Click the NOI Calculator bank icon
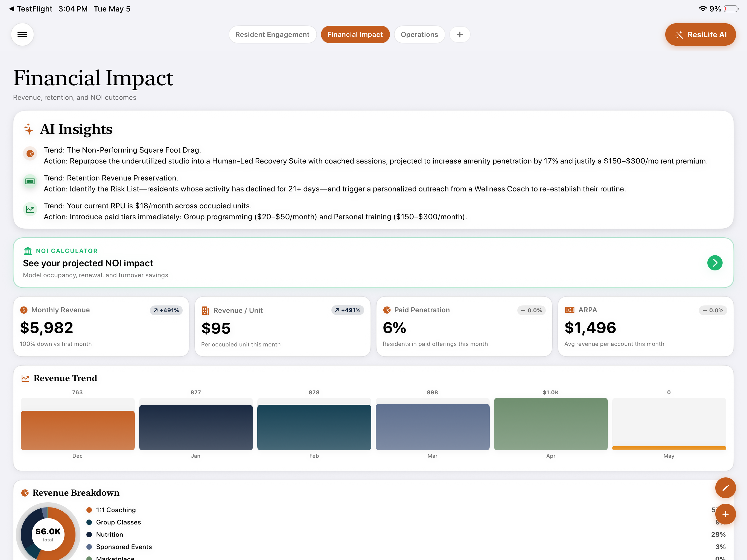The image size is (747, 560). 28,251
